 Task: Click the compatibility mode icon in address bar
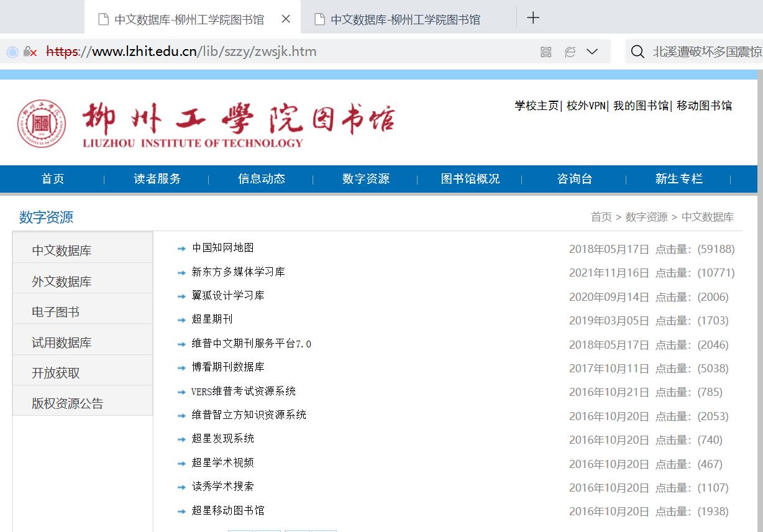[x=570, y=52]
